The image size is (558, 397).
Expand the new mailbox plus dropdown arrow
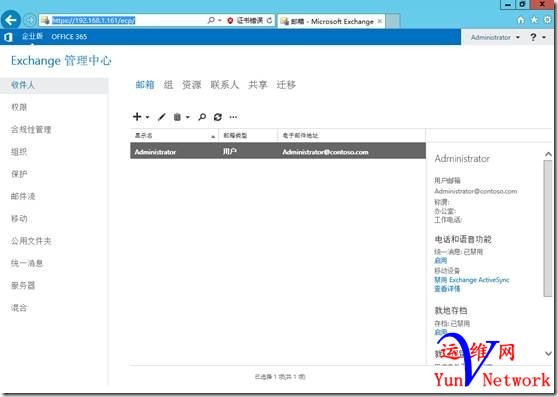[x=147, y=117]
